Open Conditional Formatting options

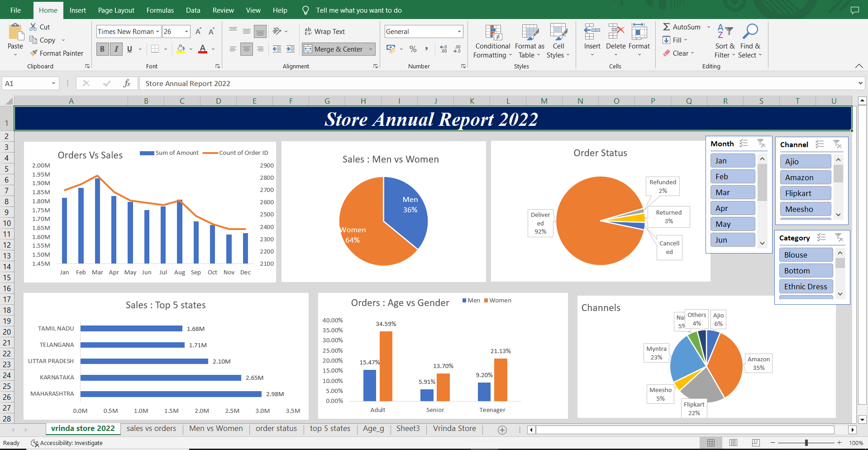(492, 42)
